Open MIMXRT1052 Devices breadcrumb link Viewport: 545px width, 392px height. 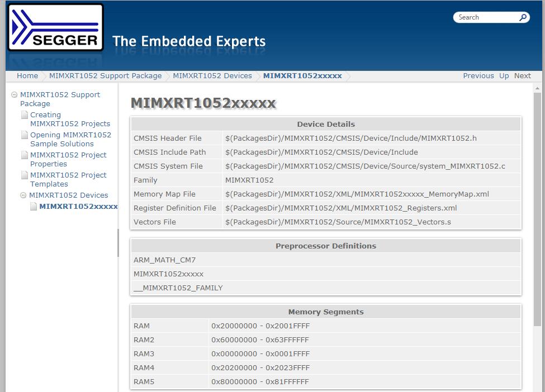212,76
